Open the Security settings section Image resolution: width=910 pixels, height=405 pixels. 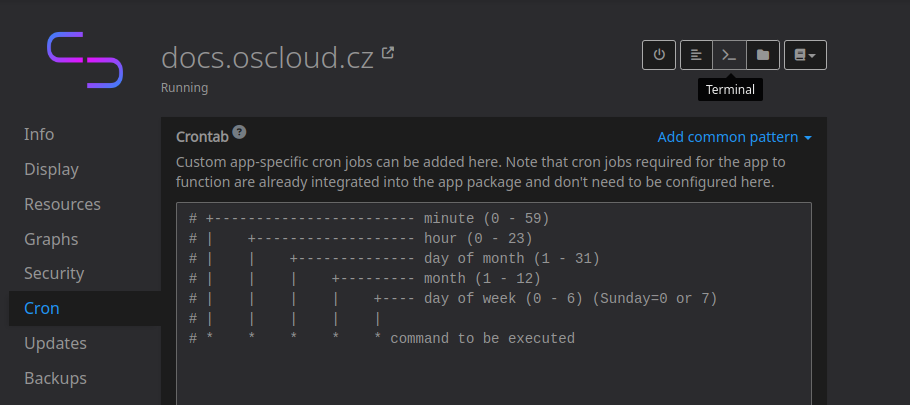click(x=54, y=273)
